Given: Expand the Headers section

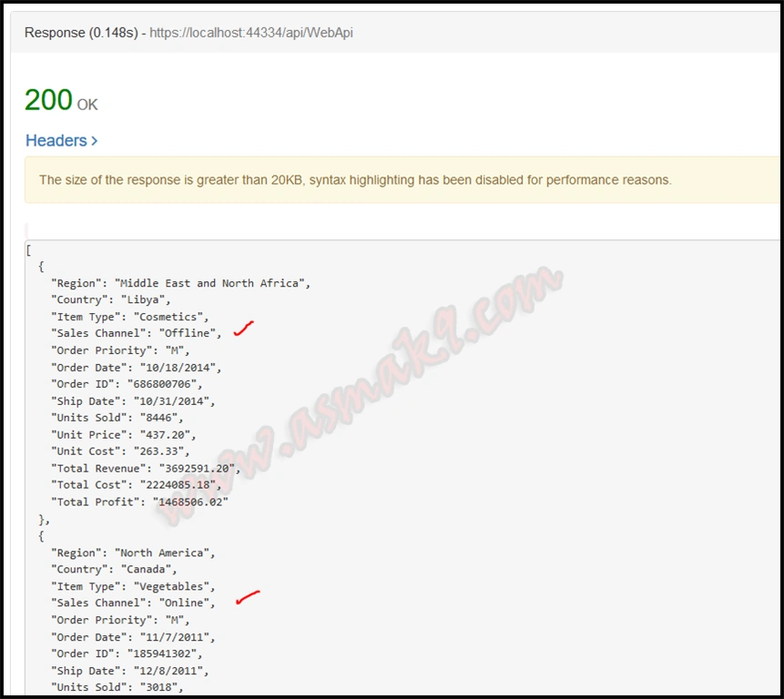Looking at the screenshot, I should pos(61,140).
